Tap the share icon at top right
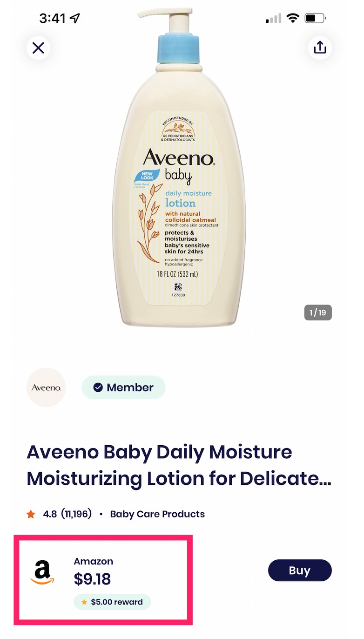 [x=320, y=48]
